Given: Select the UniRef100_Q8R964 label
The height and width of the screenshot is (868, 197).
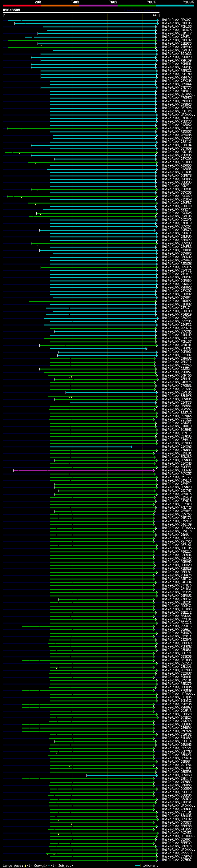Looking at the screenshot, I should pyautogui.click(x=176, y=761).
